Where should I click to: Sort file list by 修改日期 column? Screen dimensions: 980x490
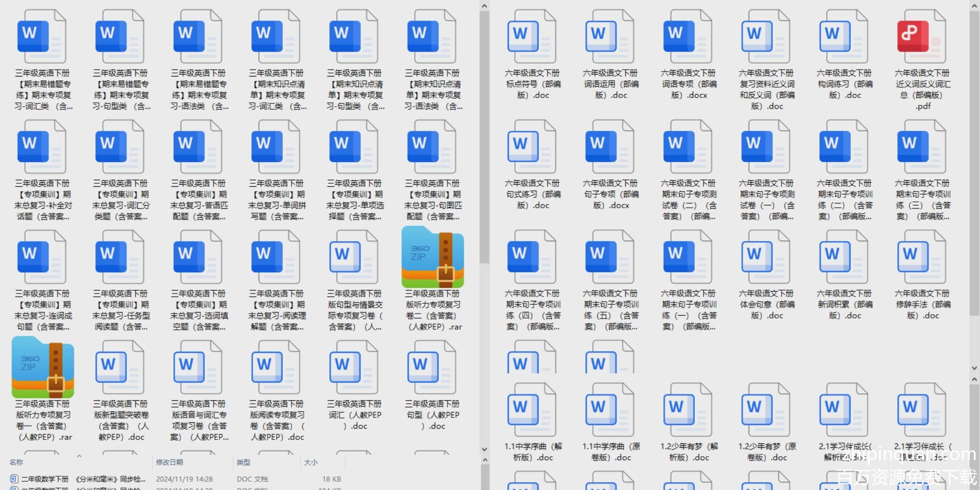tap(170, 462)
